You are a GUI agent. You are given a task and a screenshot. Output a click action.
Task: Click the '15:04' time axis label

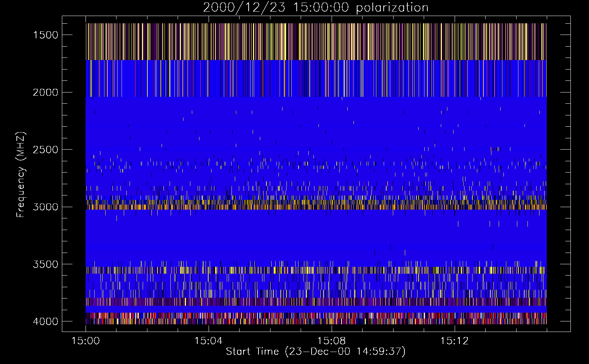coord(209,341)
